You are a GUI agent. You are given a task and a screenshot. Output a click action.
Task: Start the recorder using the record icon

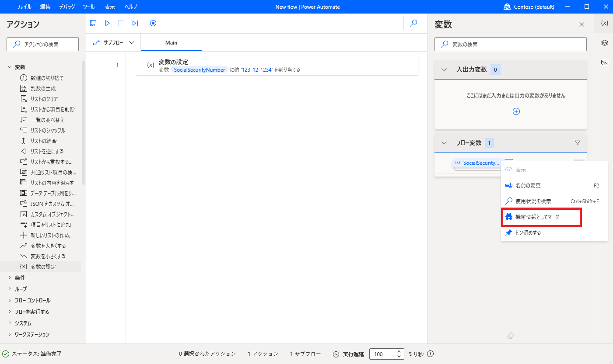(x=153, y=23)
